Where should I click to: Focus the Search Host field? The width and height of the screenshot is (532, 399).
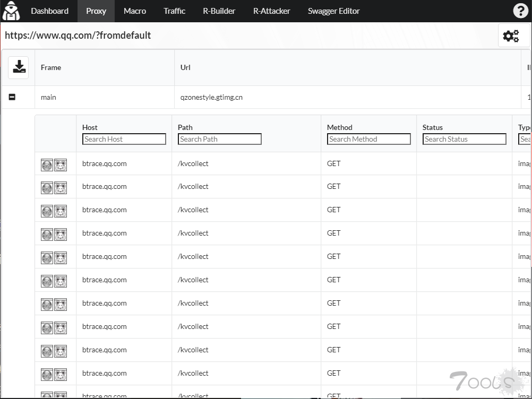coord(124,139)
